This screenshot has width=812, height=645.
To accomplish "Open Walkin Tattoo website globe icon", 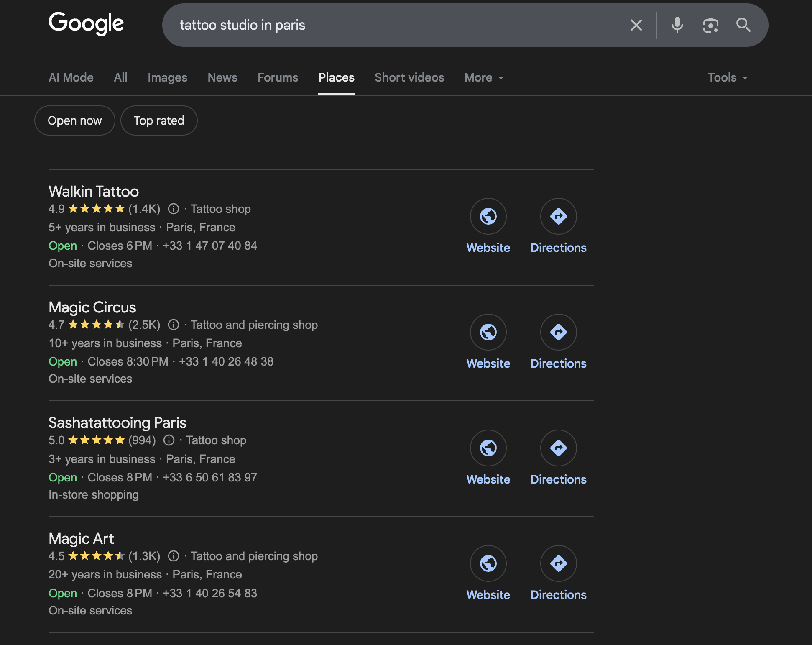I will click(x=488, y=216).
